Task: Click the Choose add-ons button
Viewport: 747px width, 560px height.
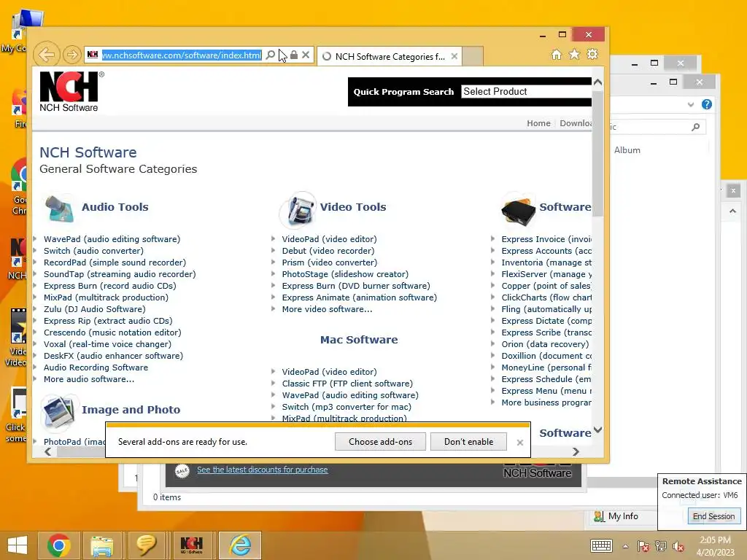Action: click(x=380, y=441)
